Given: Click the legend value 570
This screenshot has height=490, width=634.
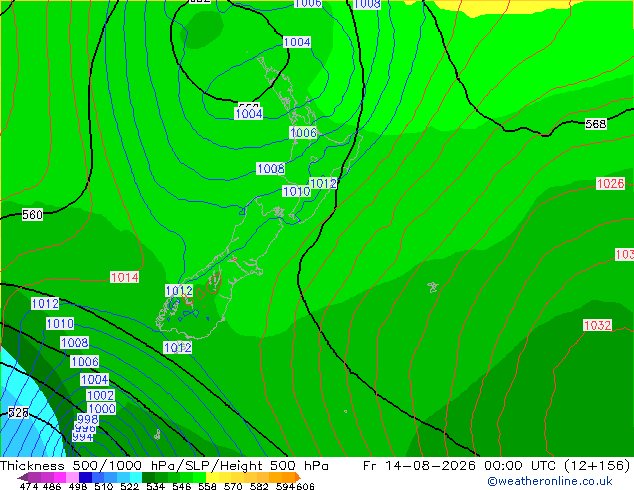Looking at the screenshot, I should coord(233,486).
